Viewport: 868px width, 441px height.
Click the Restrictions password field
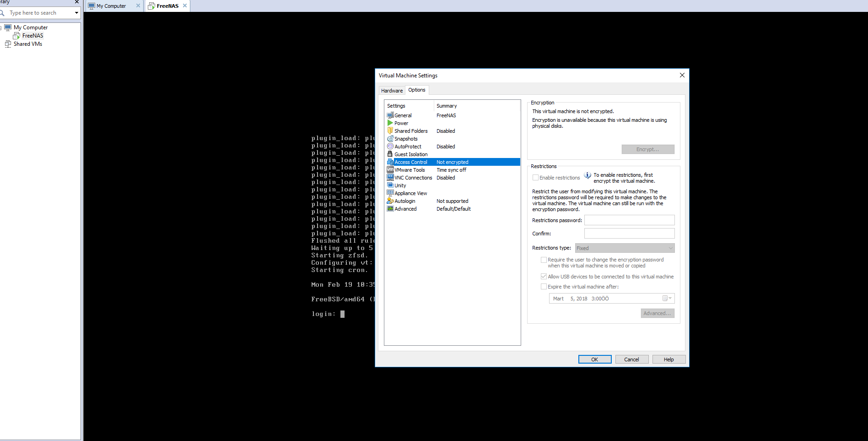[630, 220]
